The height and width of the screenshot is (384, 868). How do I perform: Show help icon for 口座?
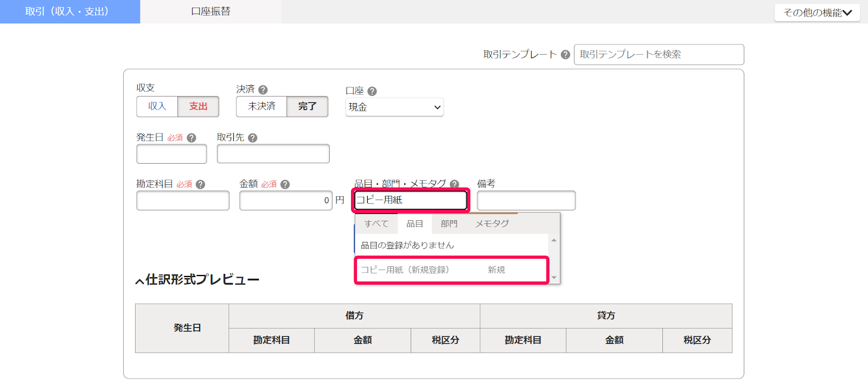click(x=372, y=91)
